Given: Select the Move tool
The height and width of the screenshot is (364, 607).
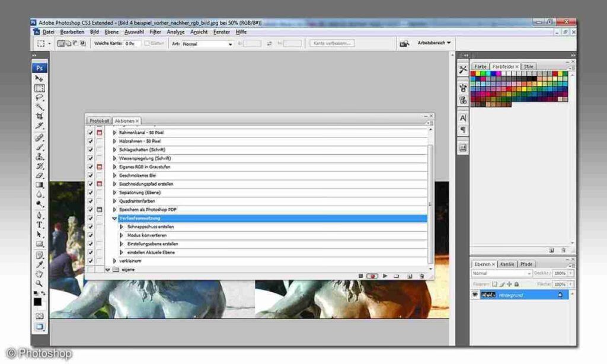Looking at the screenshot, I should (x=40, y=78).
